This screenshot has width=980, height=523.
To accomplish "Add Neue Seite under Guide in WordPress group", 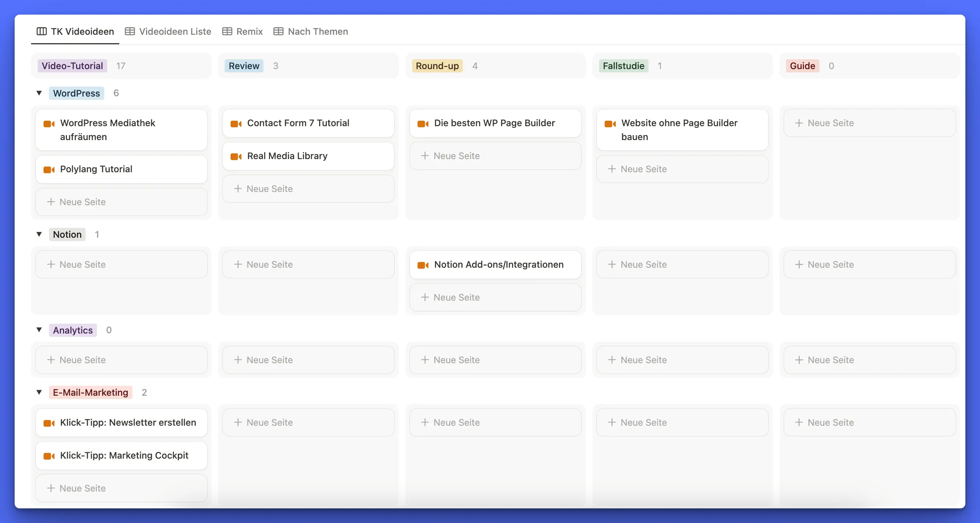I will pyautogui.click(x=869, y=123).
